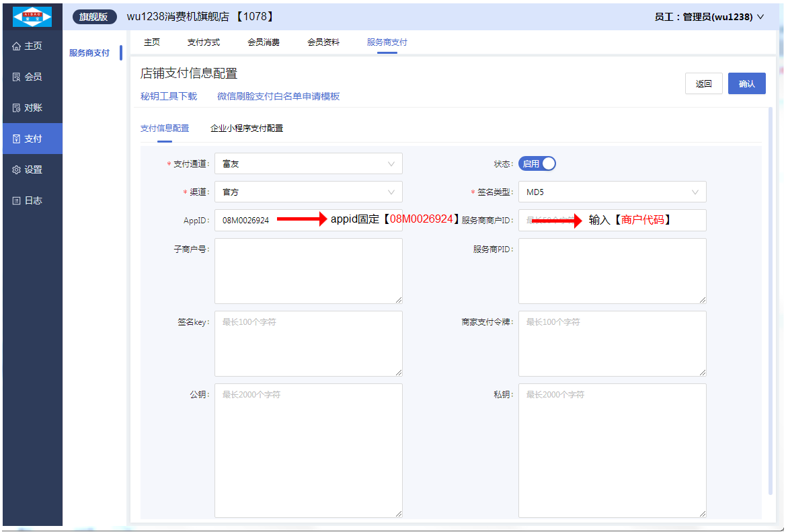Viewport: 786px width, 532px height.
Task: Open the 员工 管理员 account dropdown arrow
Action: click(760, 17)
